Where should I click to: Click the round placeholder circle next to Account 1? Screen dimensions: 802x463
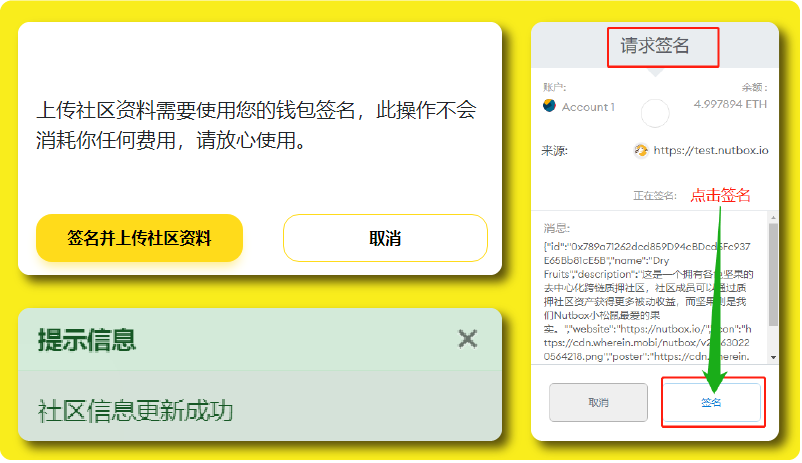(x=655, y=113)
